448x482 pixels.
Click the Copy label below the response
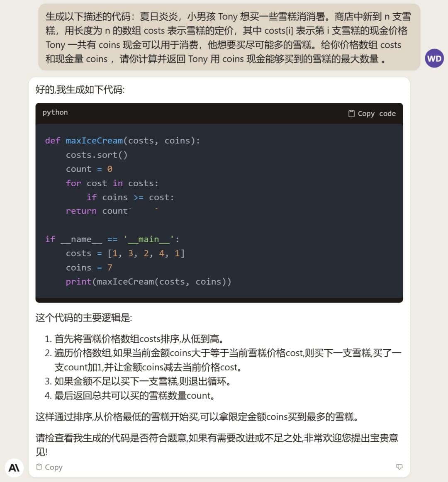click(x=54, y=467)
